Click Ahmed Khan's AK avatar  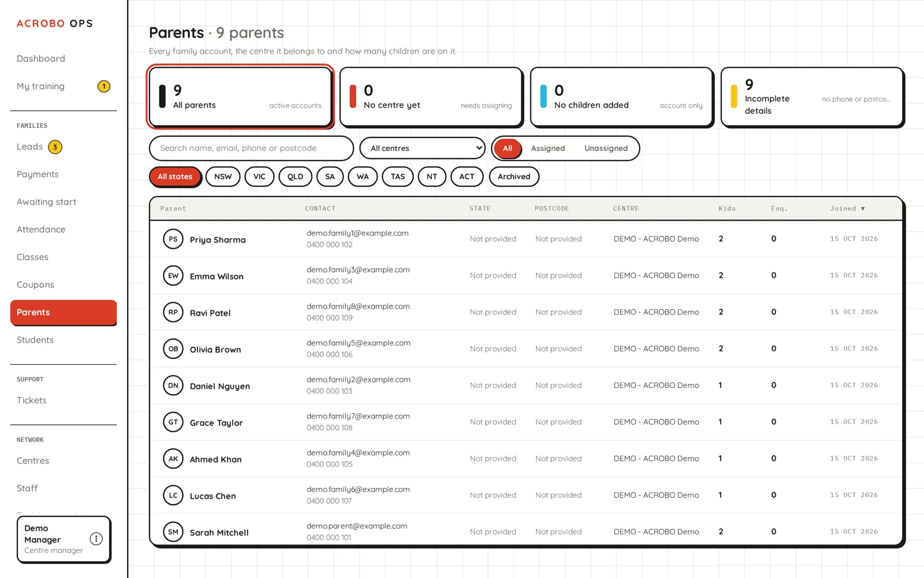[x=173, y=458]
